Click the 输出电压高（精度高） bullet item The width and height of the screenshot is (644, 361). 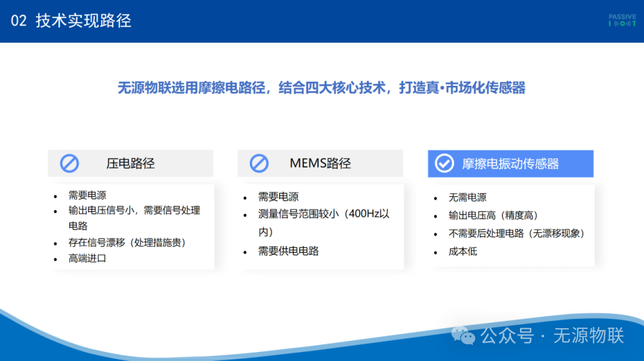coord(493,216)
